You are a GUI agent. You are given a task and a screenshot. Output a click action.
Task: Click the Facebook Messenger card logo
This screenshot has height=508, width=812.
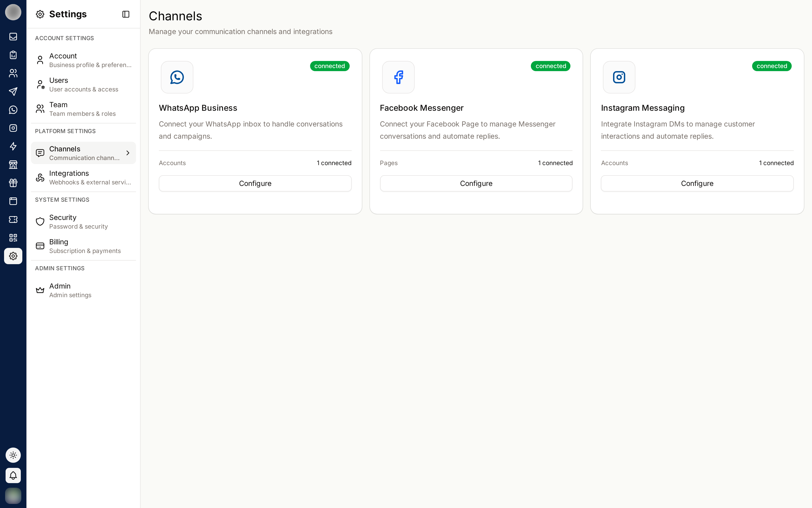point(398,77)
